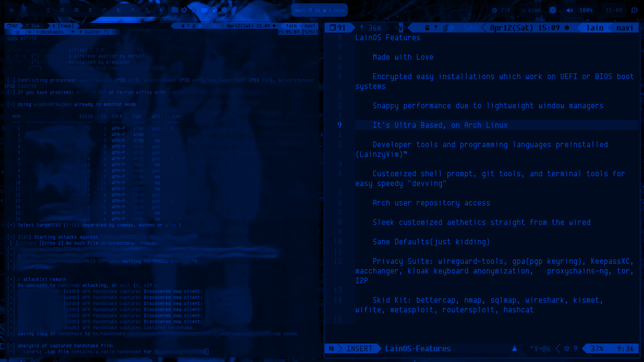Image resolution: width=644 pixels, height=362 pixels.
Task: Click the "navi 91 1 nvim" window title widget
Action: pyautogui.click(x=319, y=10)
